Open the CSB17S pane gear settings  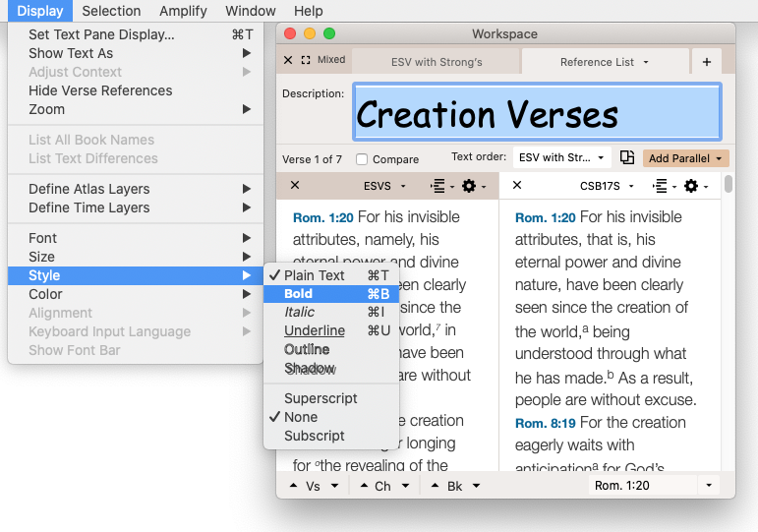click(x=691, y=186)
